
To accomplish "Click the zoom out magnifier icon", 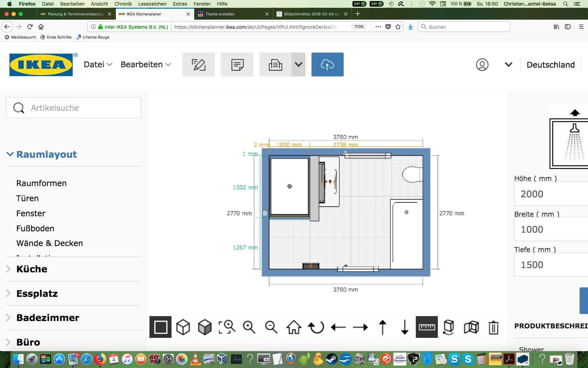I will (271, 327).
